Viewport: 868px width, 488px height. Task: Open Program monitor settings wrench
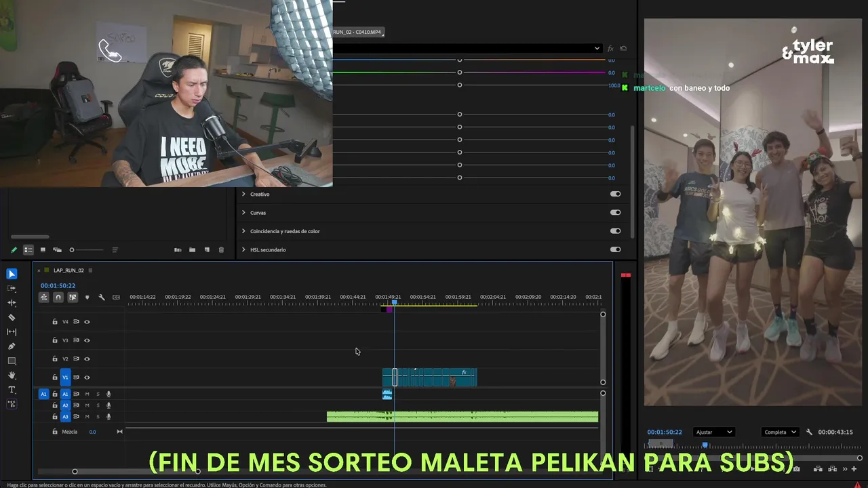[809, 432]
